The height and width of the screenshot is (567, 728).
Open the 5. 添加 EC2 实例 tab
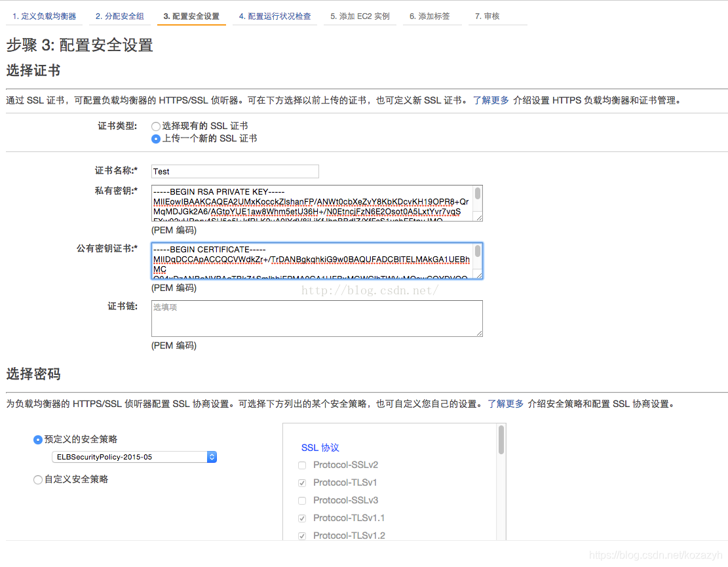click(x=360, y=16)
